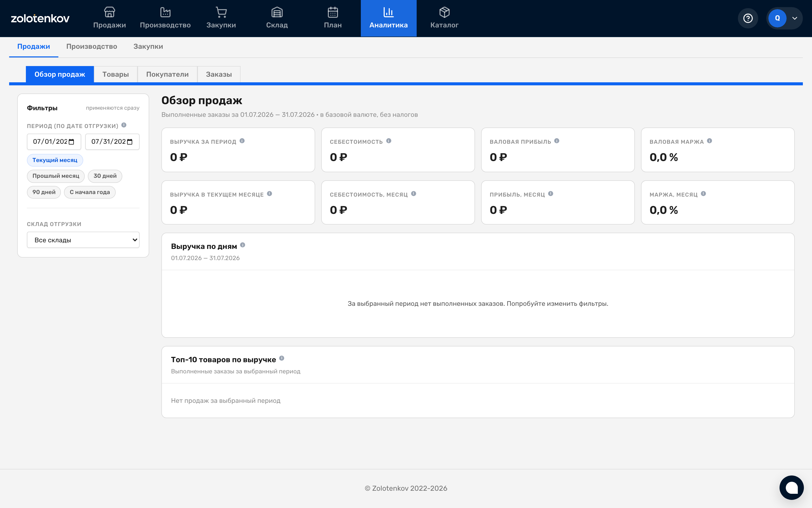Click the Маржа, месяц 0,0 % value
The image size is (812, 508).
(x=664, y=210)
